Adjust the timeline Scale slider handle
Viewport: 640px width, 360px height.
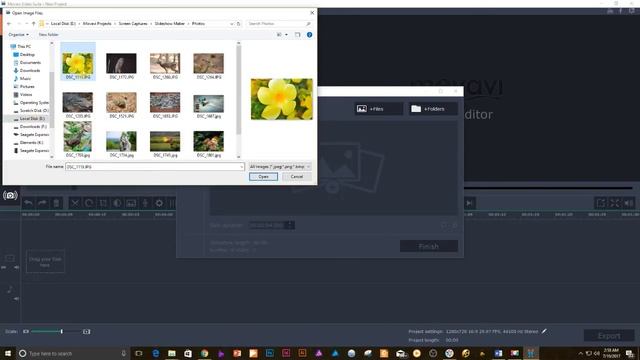62,331
